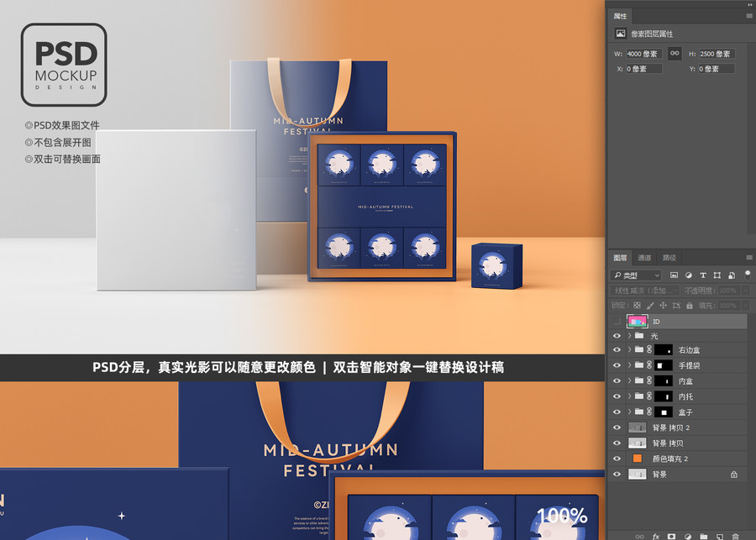756x540 pixels.
Task: Expand the 盒子 group chevron
Action: (629, 412)
